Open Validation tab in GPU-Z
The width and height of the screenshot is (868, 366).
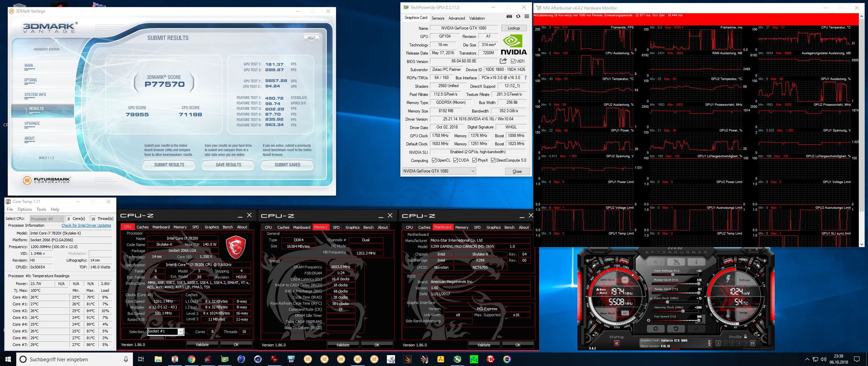tap(477, 18)
